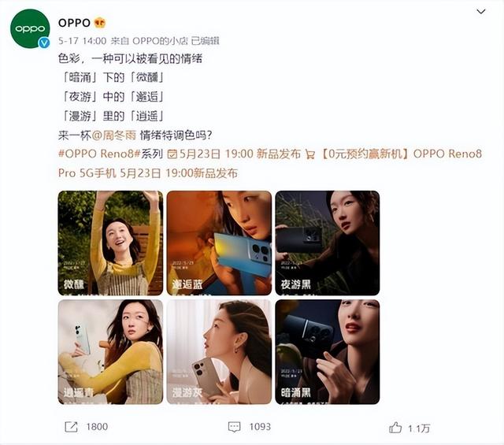Click the repost share icon

(x=71, y=427)
